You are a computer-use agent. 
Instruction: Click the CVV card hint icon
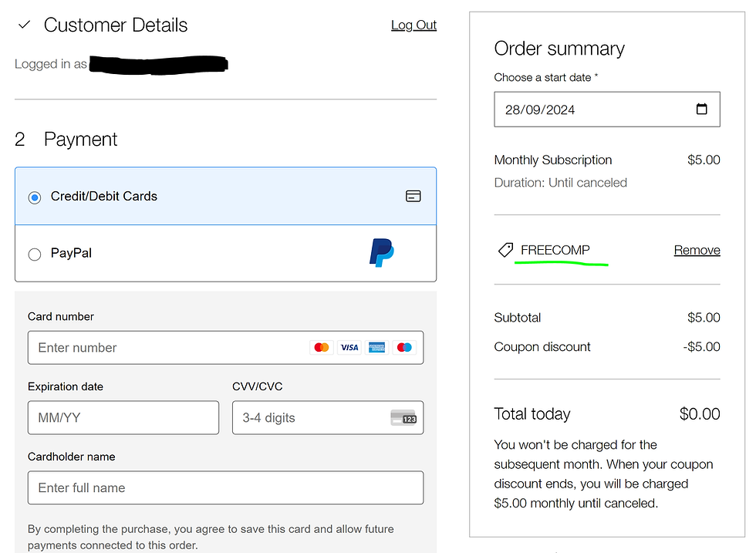(403, 418)
